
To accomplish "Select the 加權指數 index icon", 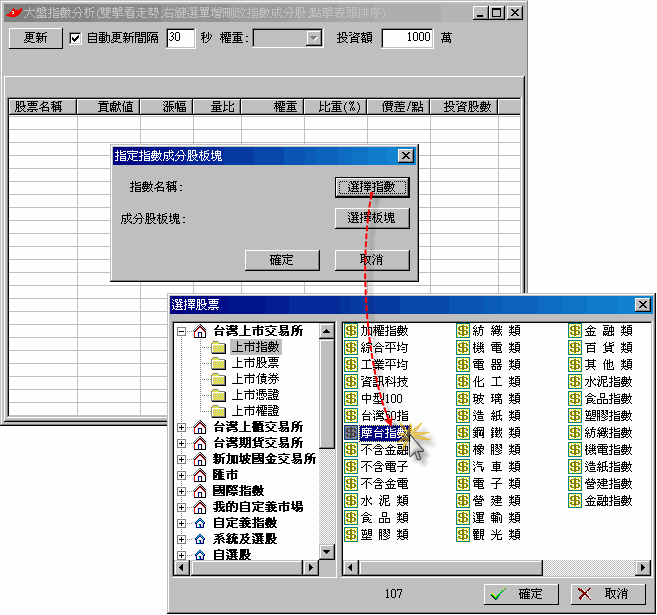I will pos(351,331).
